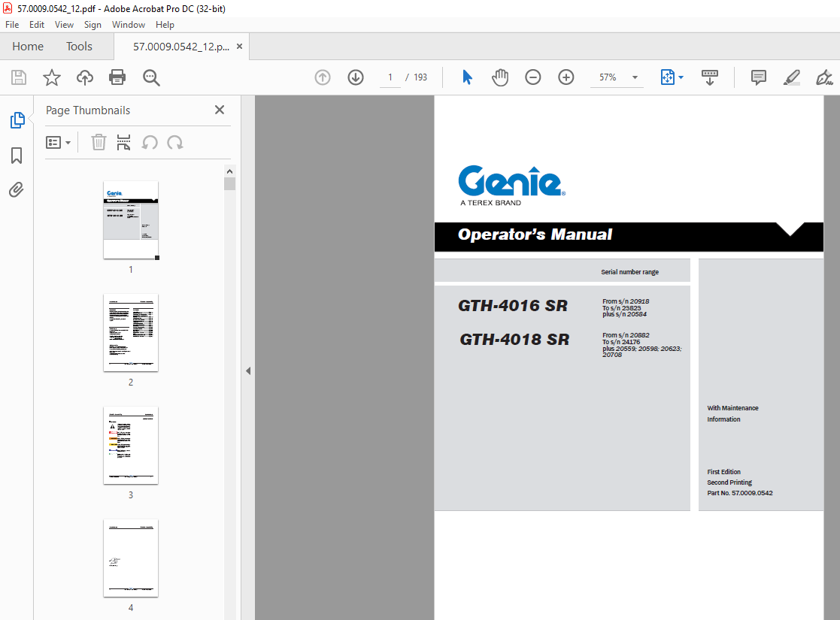Open the Page Thumbnails side panel icon

17,120
